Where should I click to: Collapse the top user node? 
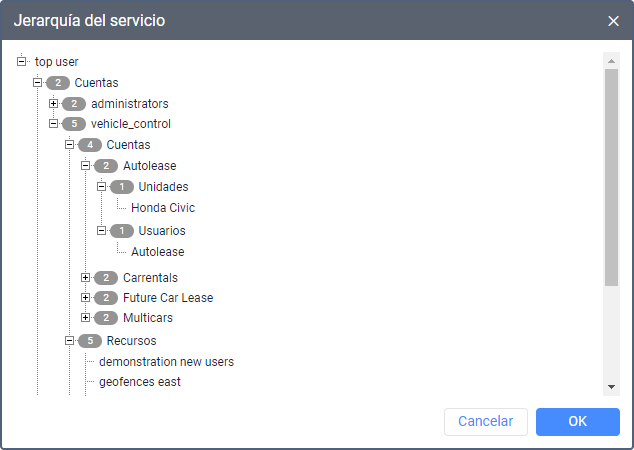click(x=22, y=62)
